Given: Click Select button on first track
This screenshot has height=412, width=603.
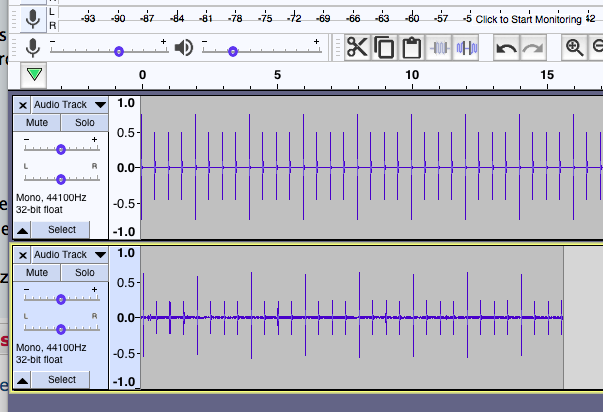Looking at the screenshot, I should (x=62, y=230).
